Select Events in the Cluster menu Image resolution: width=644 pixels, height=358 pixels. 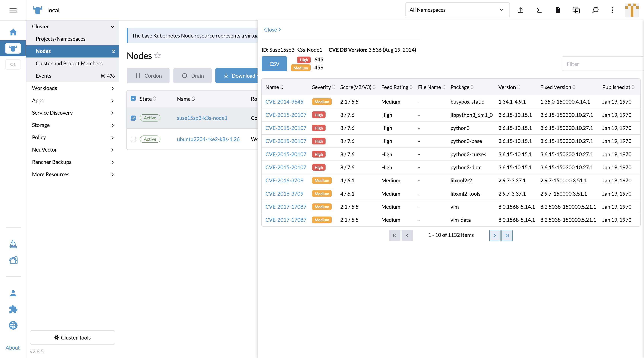point(43,76)
